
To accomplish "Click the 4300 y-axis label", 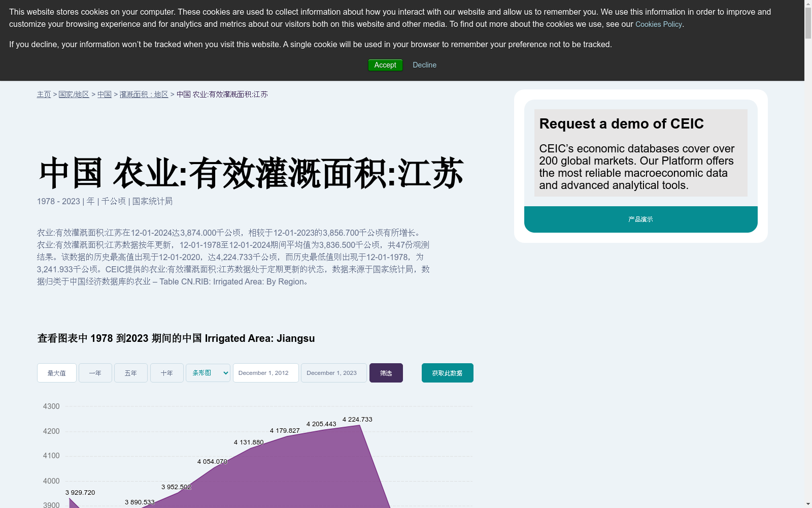I will point(51,406).
